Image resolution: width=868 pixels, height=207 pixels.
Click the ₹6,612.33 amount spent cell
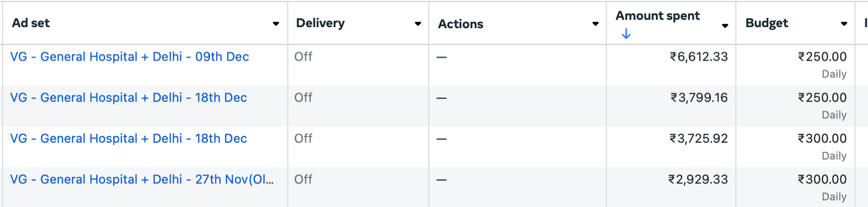point(698,57)
